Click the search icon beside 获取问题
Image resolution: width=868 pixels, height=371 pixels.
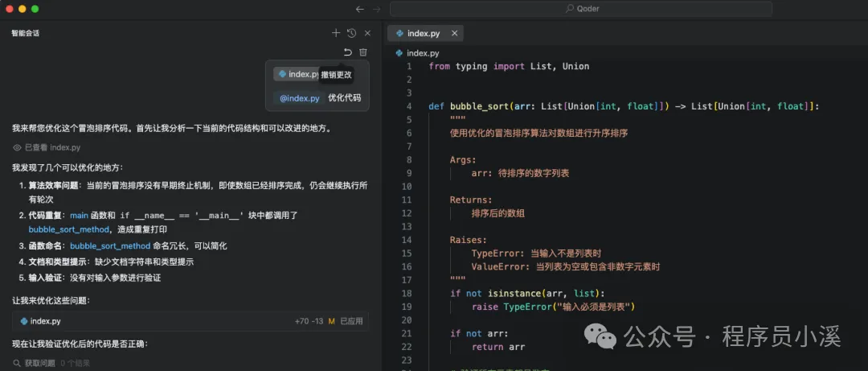tap(17, 363)
